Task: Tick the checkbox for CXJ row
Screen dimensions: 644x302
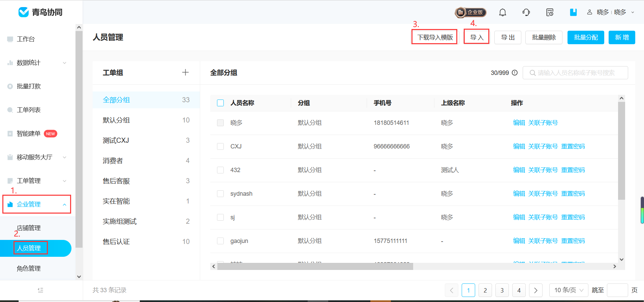Action: point(220,146)
